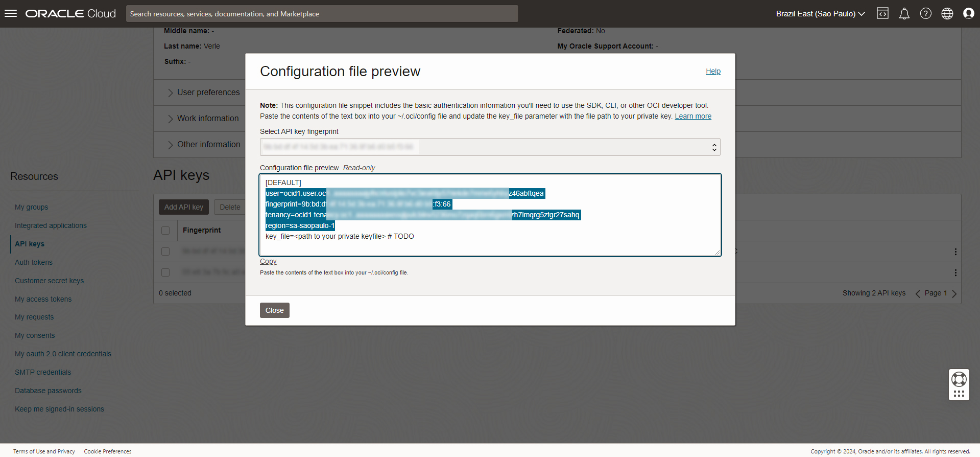Open Cookie Preferences in the footer
The height and width of the screenshot is (457, 980).
point(108,451)
